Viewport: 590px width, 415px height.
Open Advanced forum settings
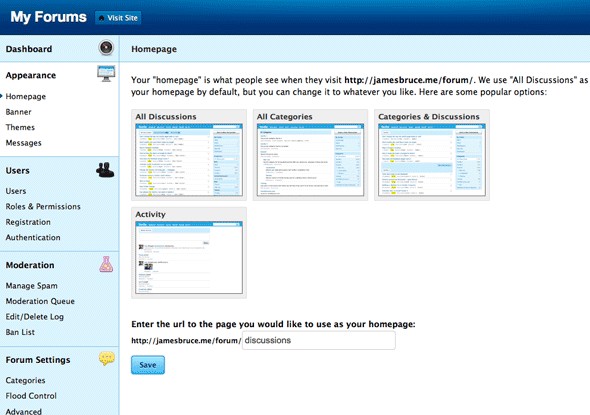click(23, 411)
